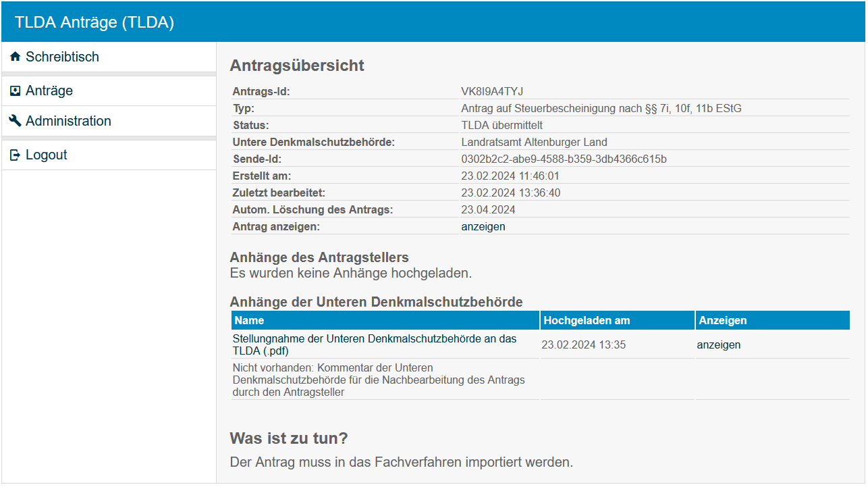The height and width of the screenshot is (487, 868).
Task: Go to the Anträge menu item
Action: [49, 91]
